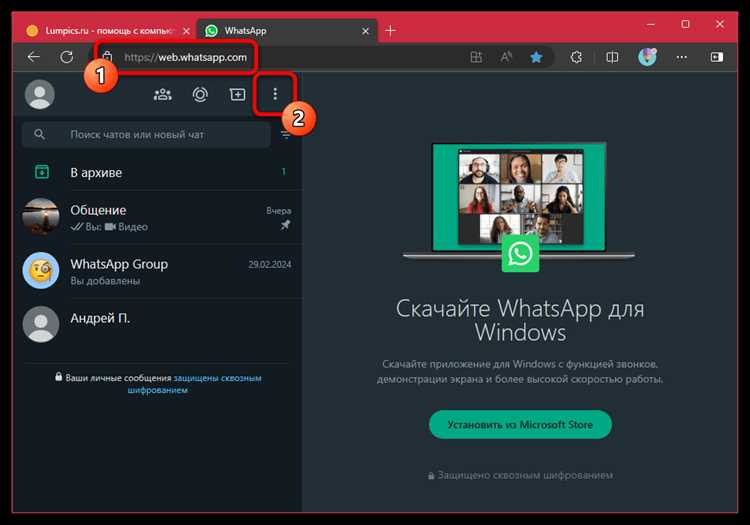
Task: Open the browser profile avatar
Action: [x=647, y=57]
